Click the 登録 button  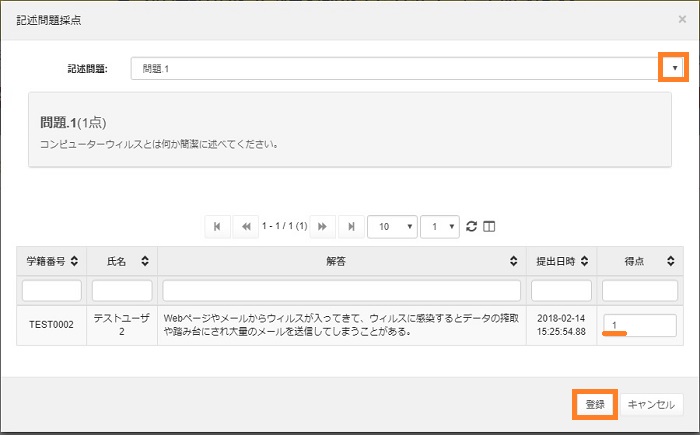point(594,404)
